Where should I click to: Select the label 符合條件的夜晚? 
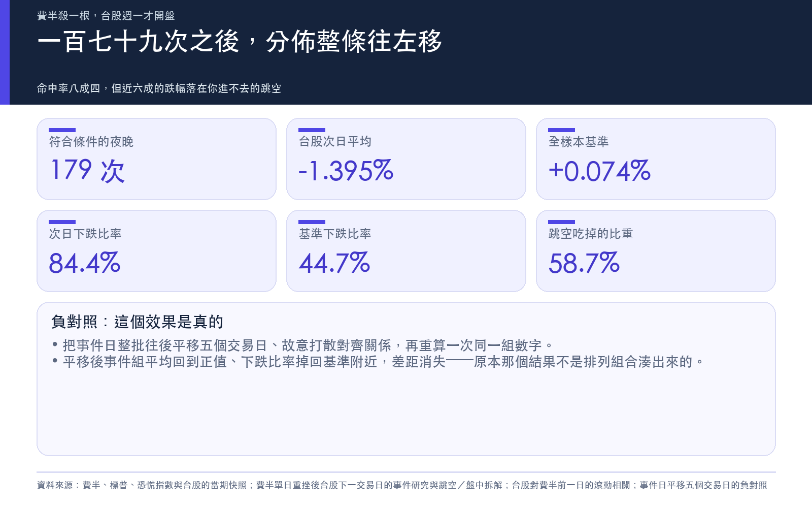point(91,142)
